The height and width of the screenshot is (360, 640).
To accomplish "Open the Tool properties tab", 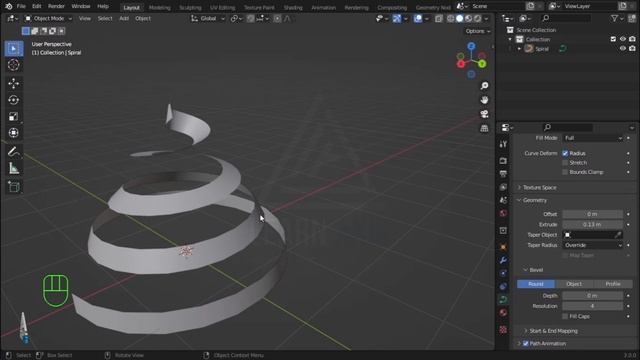I will [x=503, y=144].
